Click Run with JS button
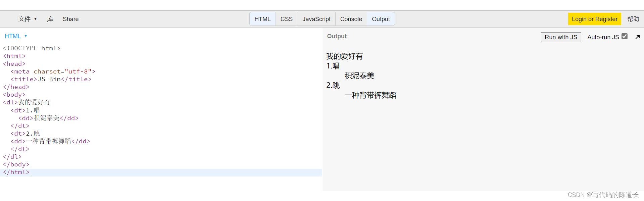The image size is (644, 201). pos(561,37)
